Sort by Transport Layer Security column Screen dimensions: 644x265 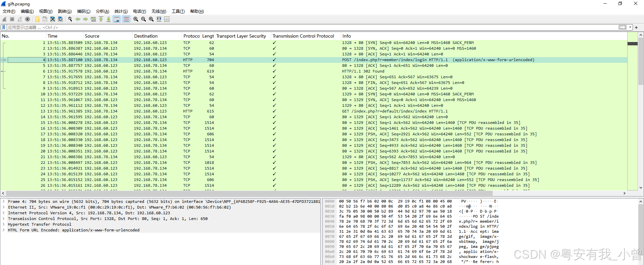243,36
